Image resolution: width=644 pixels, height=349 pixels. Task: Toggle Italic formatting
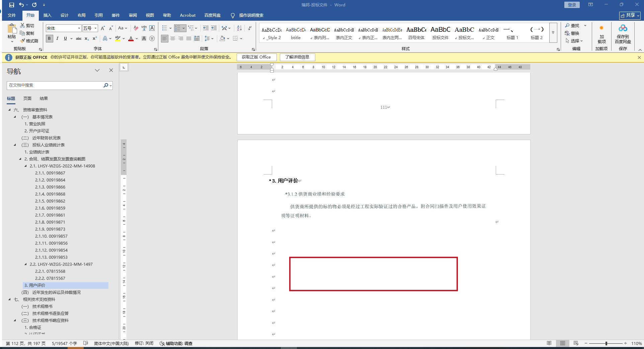(57, 38)
